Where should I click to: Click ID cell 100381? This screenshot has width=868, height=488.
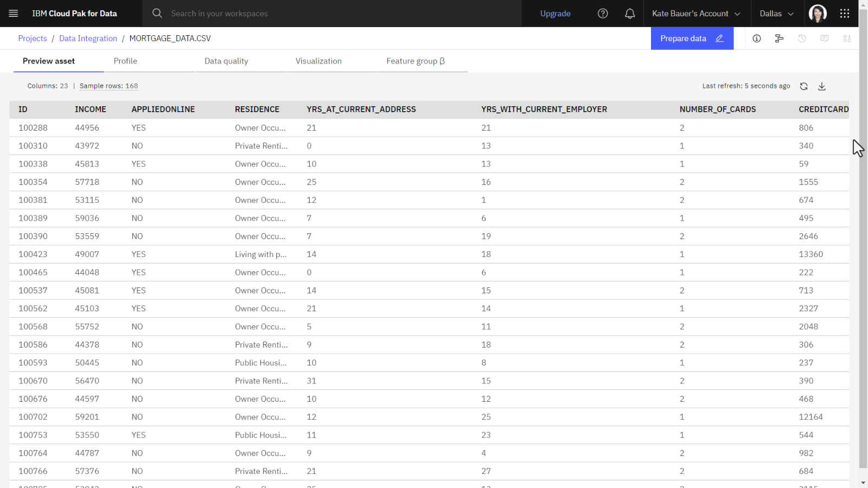click(33, 200)
